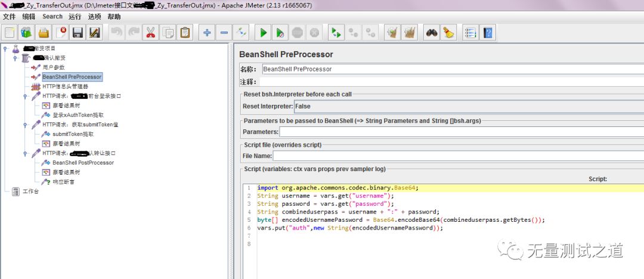Click the binoculars Search icon
The image size is (644, 279).
431,33
